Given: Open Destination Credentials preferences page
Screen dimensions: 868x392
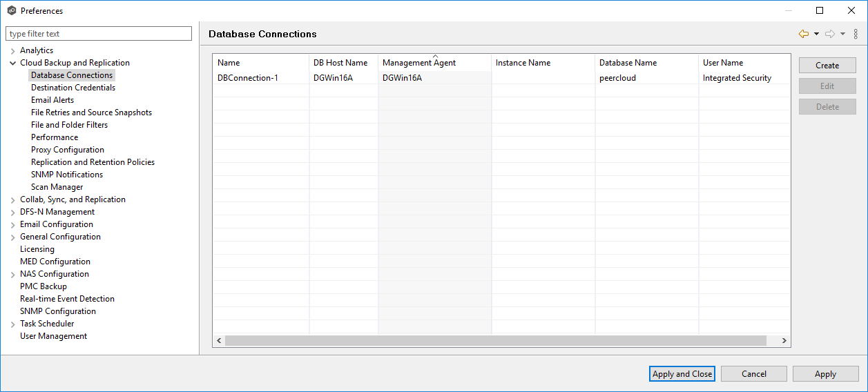Looking at the screenshot, I should click(x=73, y=88).
